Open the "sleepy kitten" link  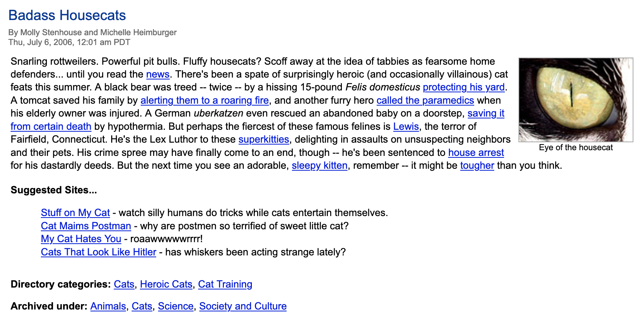(320, 166)
